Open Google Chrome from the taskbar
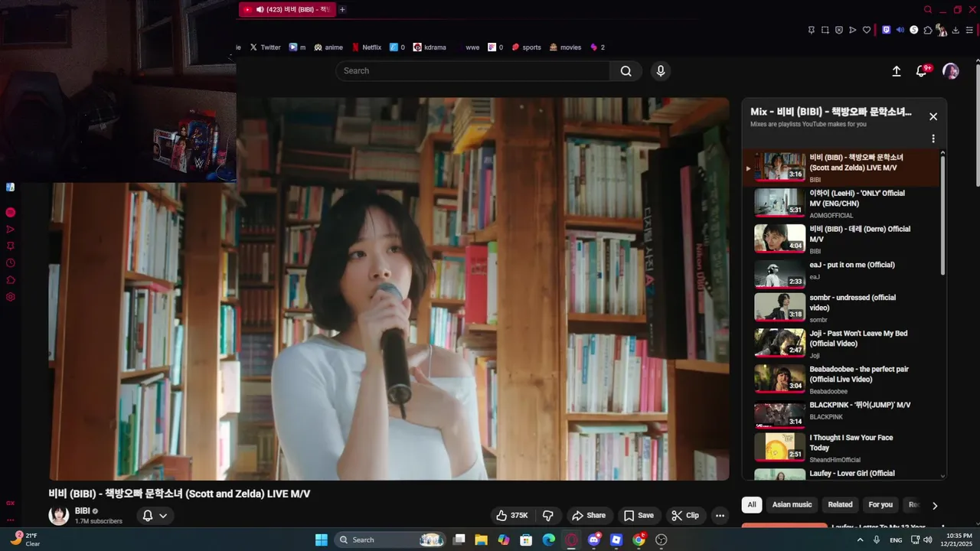This screenshot has width=980, height=551. click(639, 540)
